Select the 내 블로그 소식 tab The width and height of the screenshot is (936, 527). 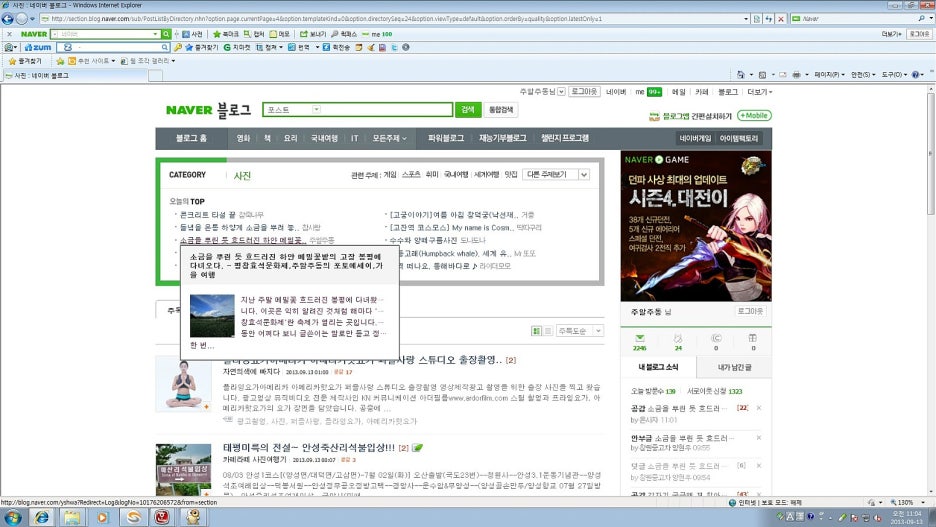[x=658, y=368]
